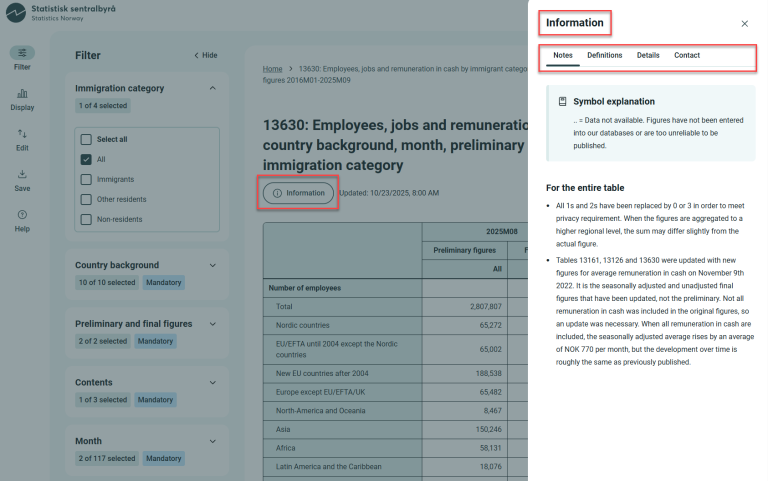Open the Filter sidebar icon

(x=22, y=53)
